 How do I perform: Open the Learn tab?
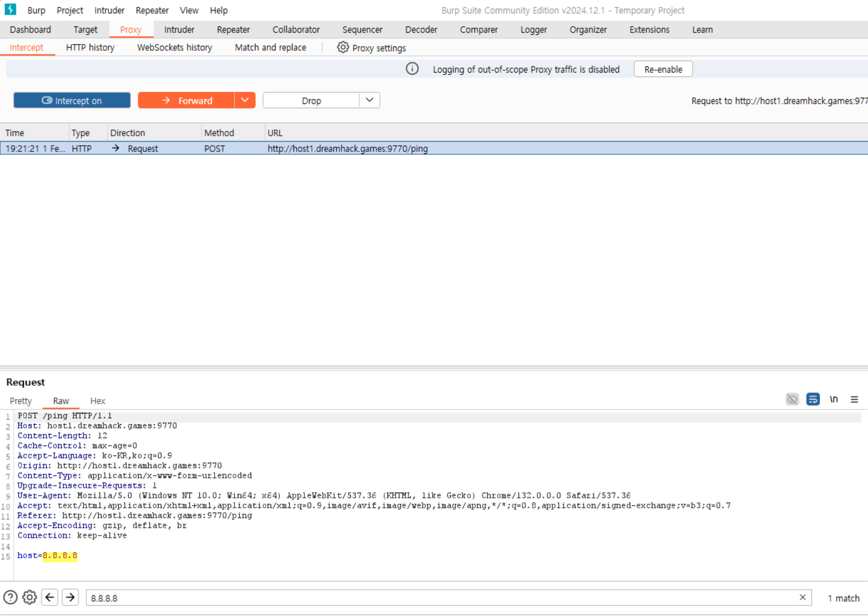pos(702,29)
